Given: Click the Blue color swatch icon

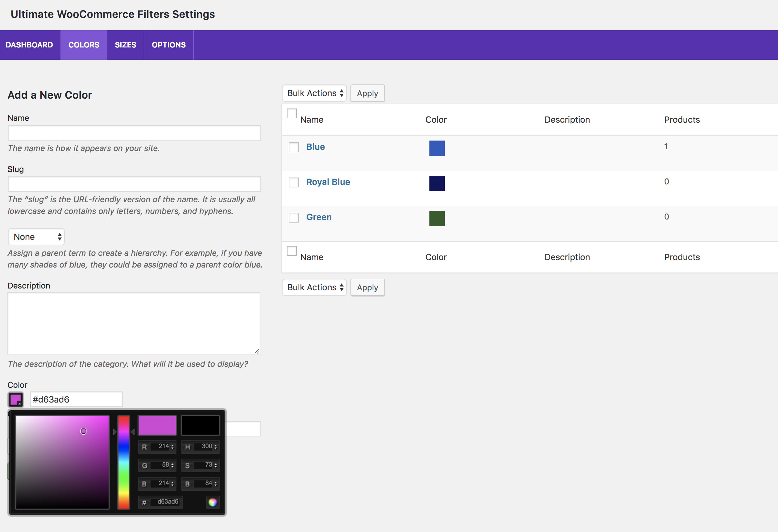Looking at the screenshot, I should click(437, 147).
